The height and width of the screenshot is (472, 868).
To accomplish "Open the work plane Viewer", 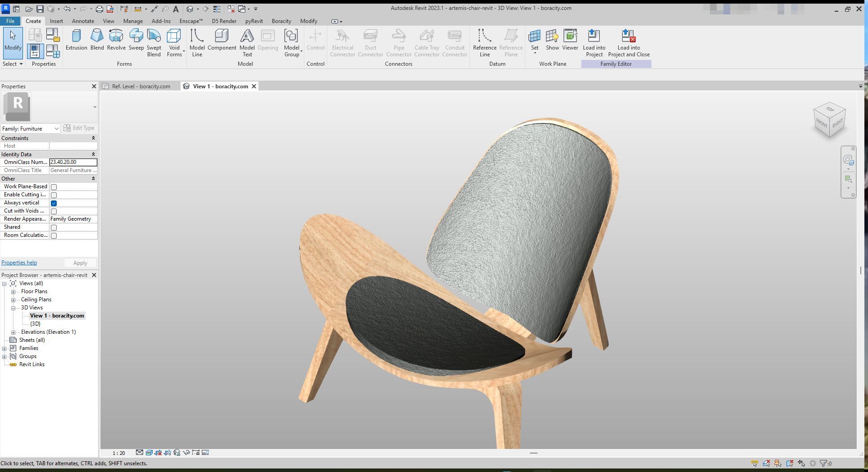I will [570, 40].
